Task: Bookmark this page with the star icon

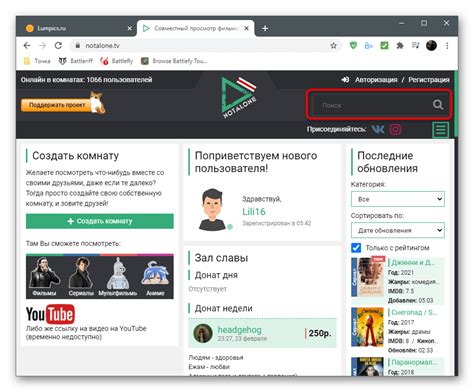Action: pos(333,46)
